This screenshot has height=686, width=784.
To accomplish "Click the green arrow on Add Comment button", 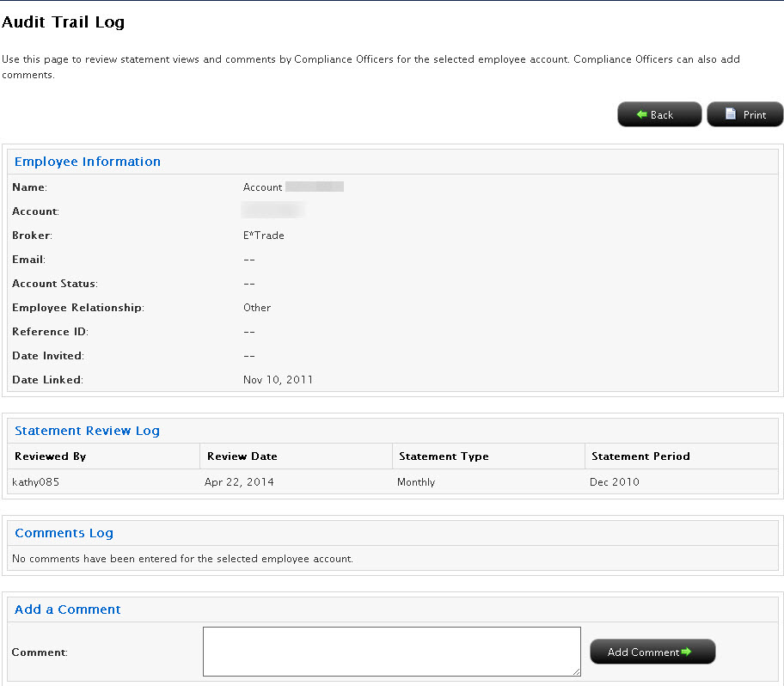I will (686, 652).
